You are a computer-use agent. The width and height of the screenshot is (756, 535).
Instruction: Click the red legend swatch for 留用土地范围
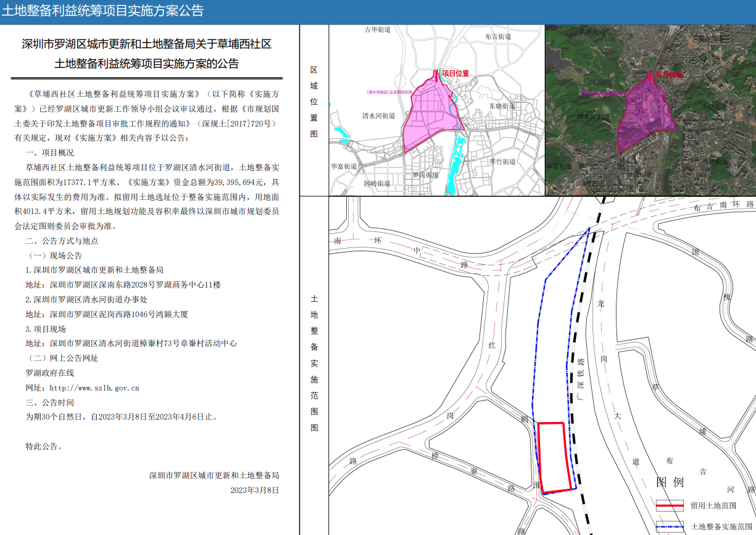tap(670, 505)
